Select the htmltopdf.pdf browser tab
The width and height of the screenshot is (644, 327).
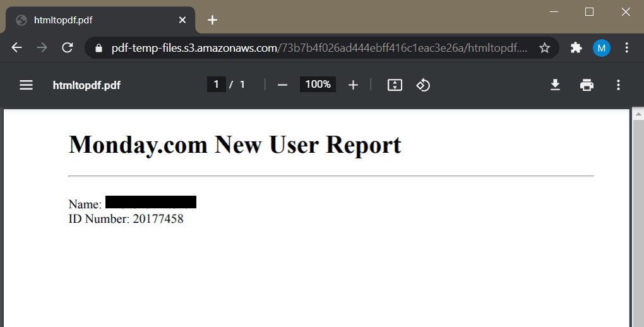coord(95,20)
